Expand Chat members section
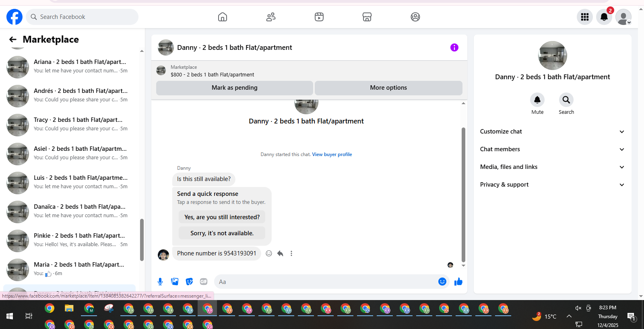Viewport: 644px width, 329px height. [552, 149]
